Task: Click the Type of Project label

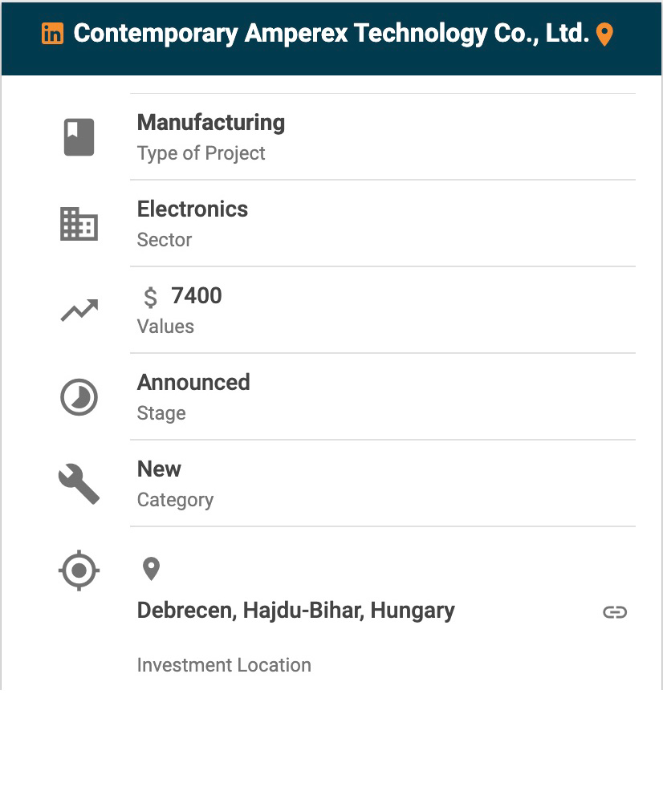Action: 201,153
